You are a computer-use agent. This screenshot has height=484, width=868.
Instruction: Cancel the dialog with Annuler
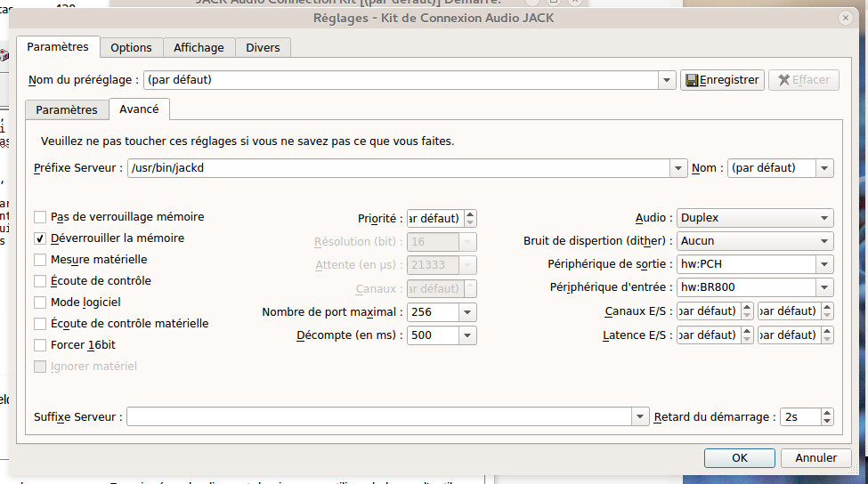point(816,458)
